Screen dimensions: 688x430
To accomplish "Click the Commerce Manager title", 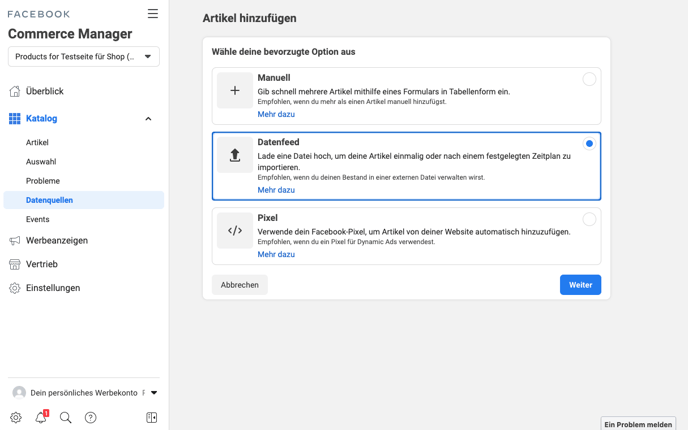I will [x=70, y=34].
